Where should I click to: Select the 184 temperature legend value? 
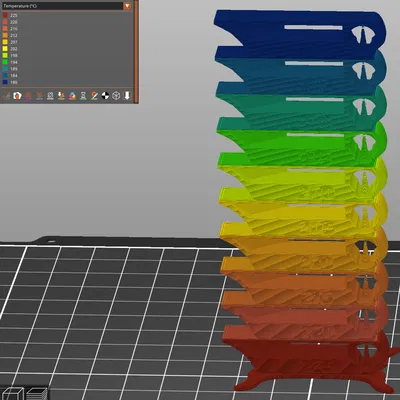coord(14,75)
